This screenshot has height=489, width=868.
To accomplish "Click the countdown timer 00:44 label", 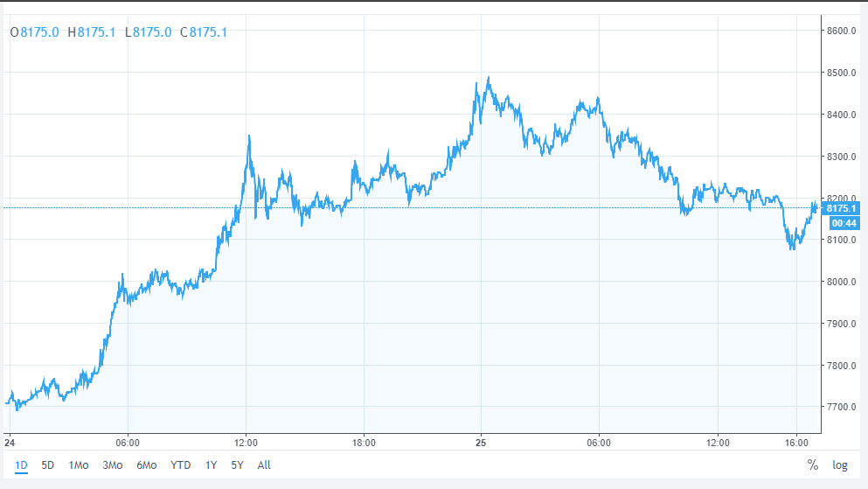I will pos(844,223).
